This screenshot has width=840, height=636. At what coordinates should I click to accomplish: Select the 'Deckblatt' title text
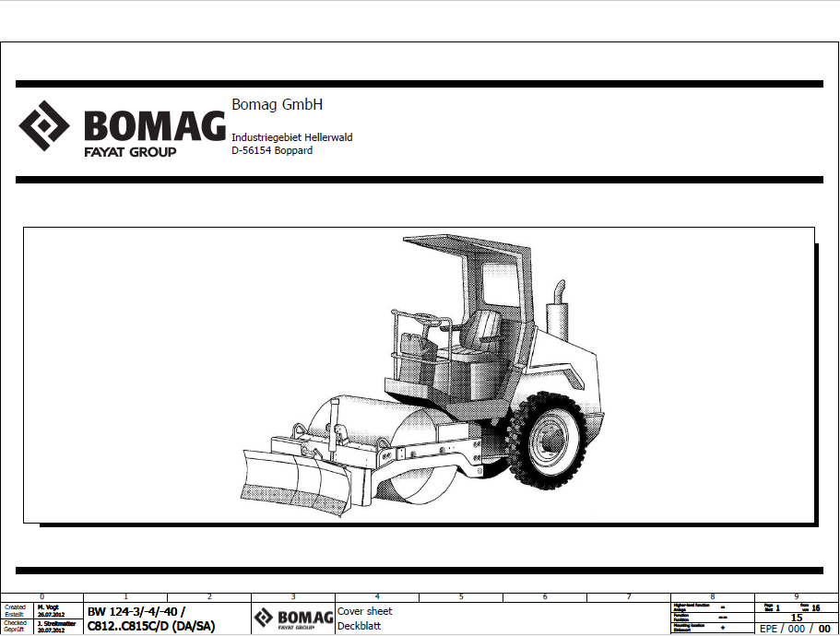pyautogui.click(x=359, y=626)
